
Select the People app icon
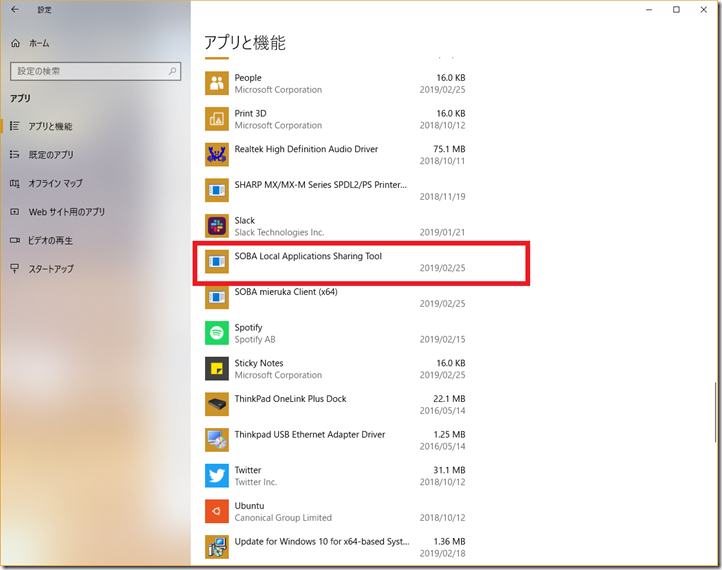[216, 83]
